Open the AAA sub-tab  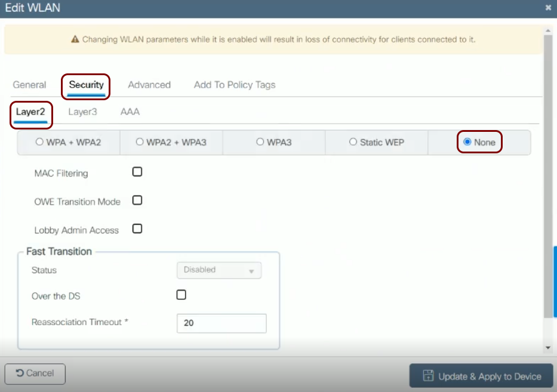click(x=130, y=112)
